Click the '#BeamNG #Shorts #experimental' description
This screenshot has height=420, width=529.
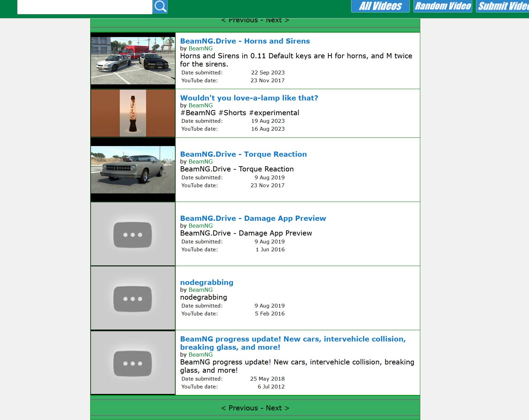pos(240,113)
